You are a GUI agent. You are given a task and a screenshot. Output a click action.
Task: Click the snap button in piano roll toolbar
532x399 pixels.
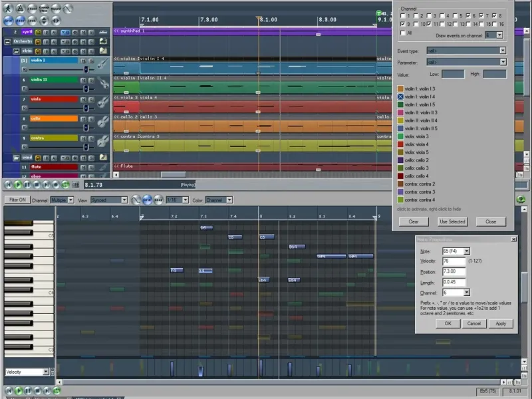coord(158,199)
